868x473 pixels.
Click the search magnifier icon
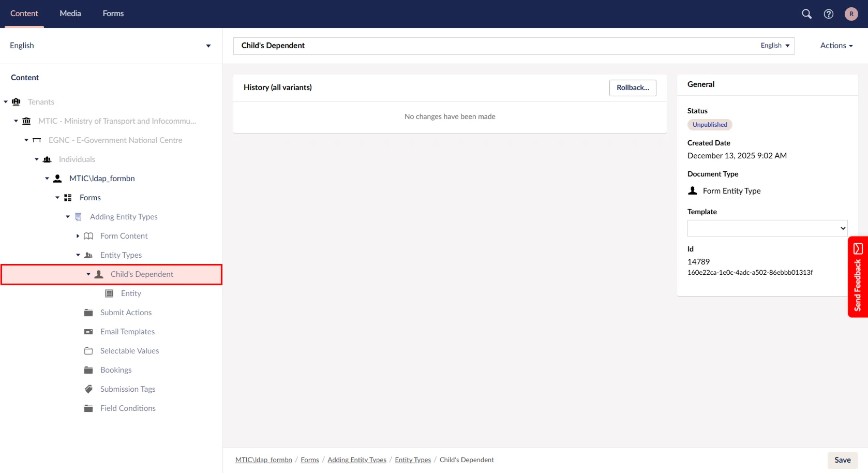(806, 14)
